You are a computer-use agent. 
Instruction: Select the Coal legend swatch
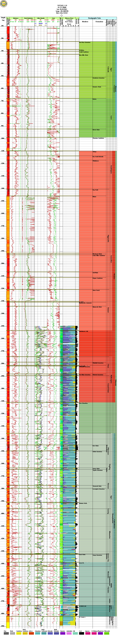[81, 633]
